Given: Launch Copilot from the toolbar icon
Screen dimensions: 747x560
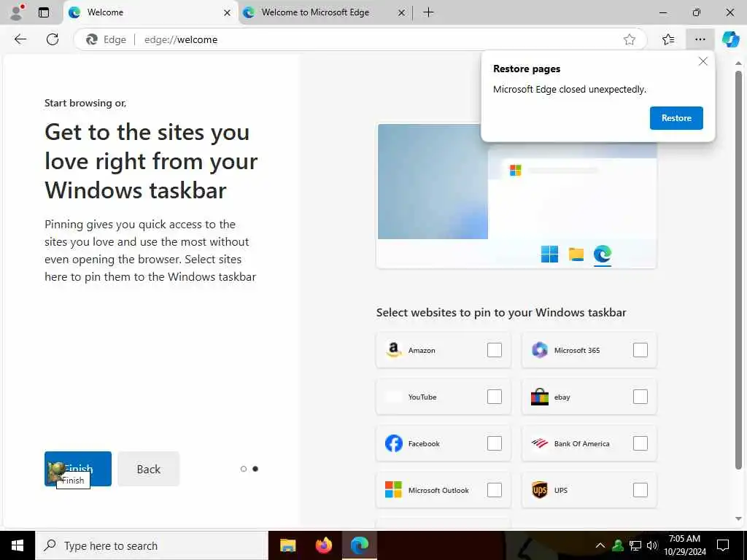Looking at the screenshot, I should click(730, 39).
